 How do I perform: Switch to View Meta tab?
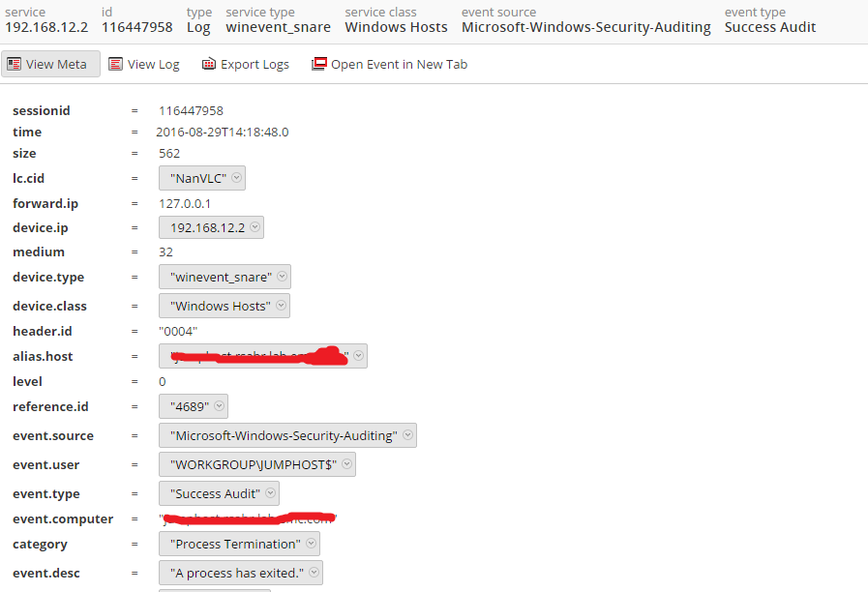click(50, 64)
